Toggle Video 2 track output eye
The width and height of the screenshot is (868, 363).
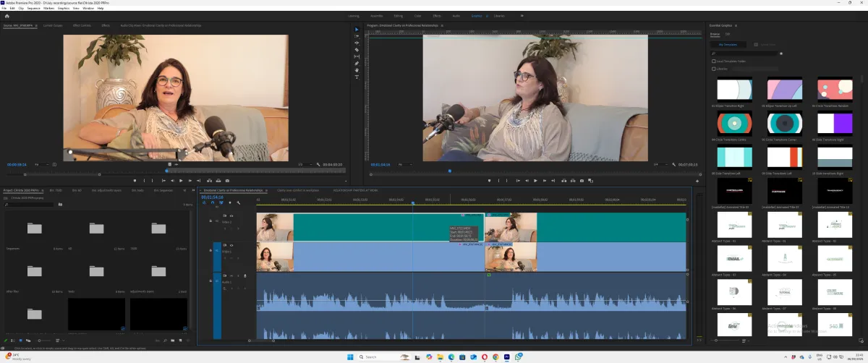pos(233,215)
